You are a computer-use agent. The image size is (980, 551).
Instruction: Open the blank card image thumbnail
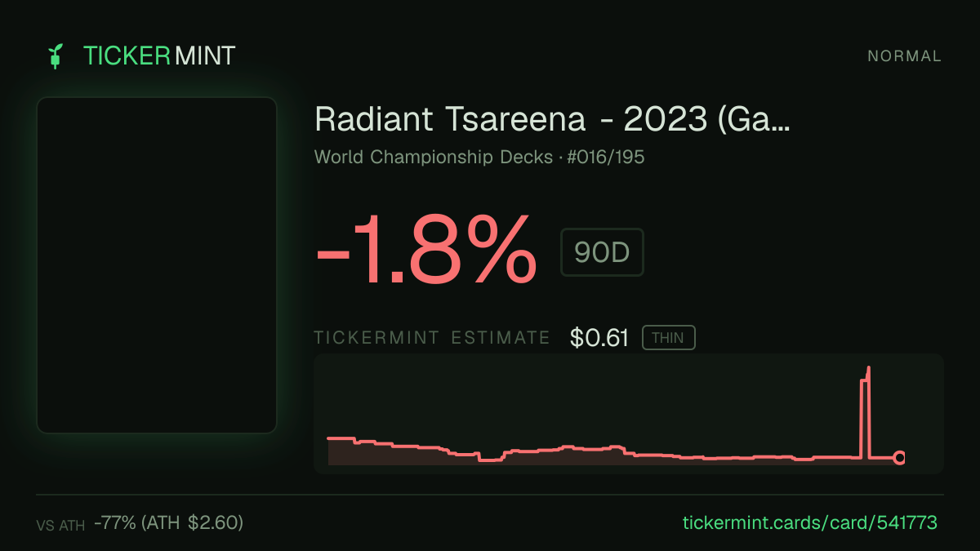click(157, 265)
